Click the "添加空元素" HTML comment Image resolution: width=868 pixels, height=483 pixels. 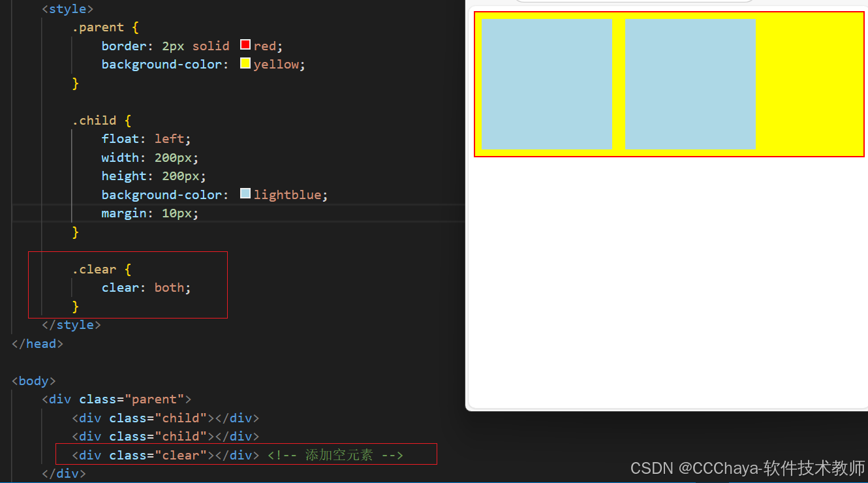[x=335, y=455]
